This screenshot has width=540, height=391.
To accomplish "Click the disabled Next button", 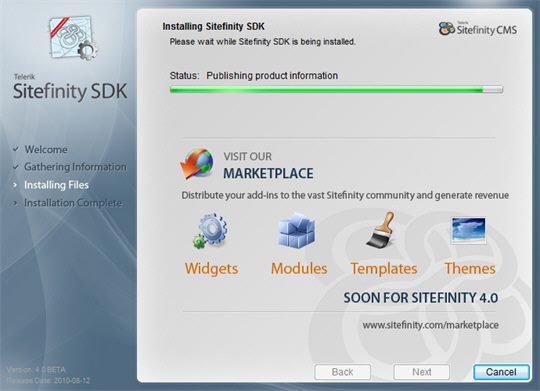I will click(x=422, y=372).
